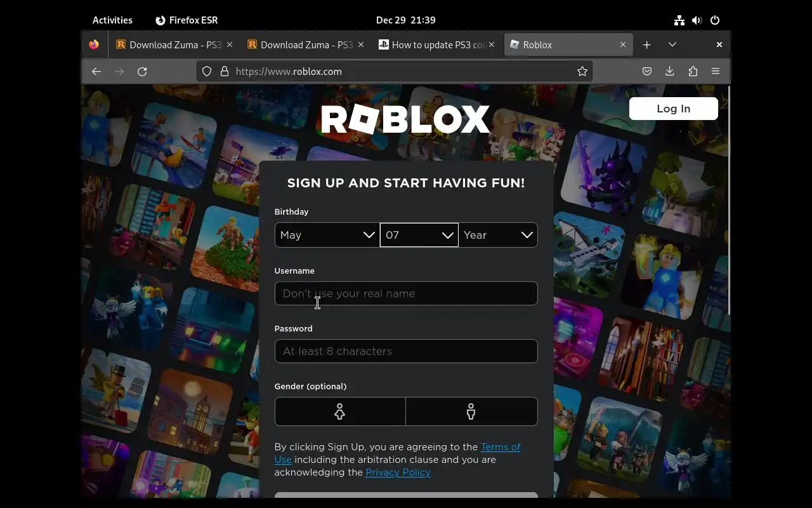Click the Log In button
Image resolution: width=812 pixels, height=508 pixels.
point(674,109)
